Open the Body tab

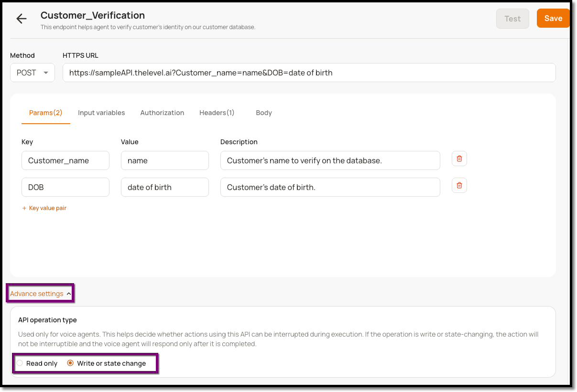pos(264,113)
